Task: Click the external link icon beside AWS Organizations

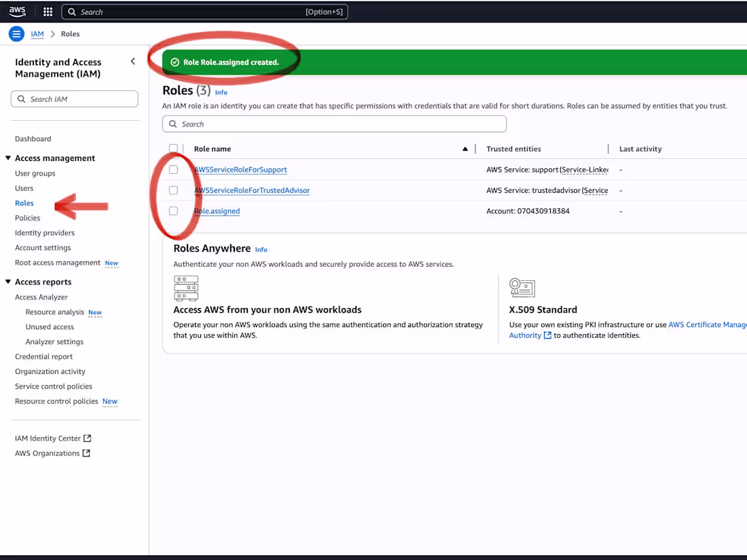Action: pos(86,453)
